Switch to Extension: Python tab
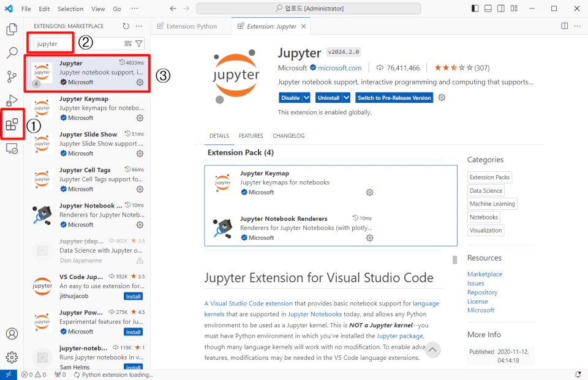 point(191,26)
